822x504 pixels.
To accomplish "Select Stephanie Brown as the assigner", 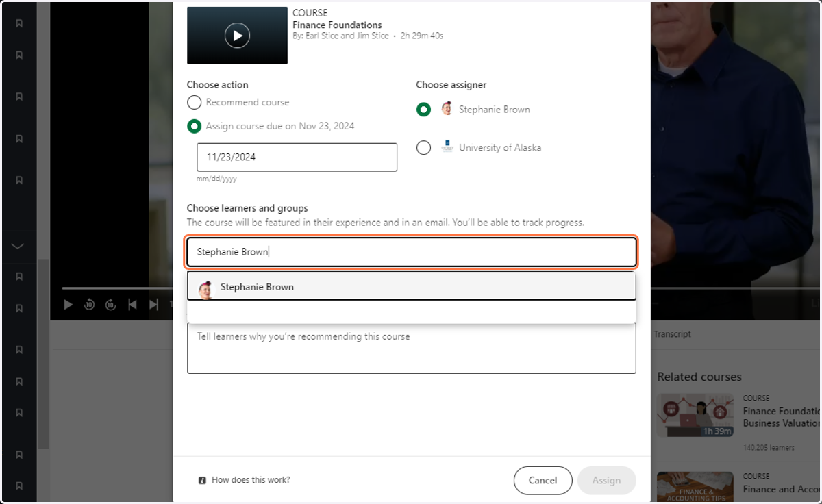I will pos(423,110).
